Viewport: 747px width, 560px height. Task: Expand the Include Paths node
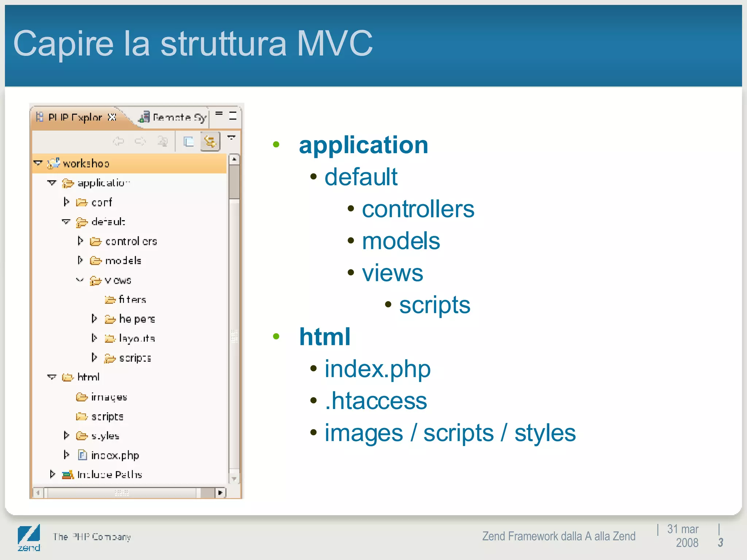tap(53, 474)
